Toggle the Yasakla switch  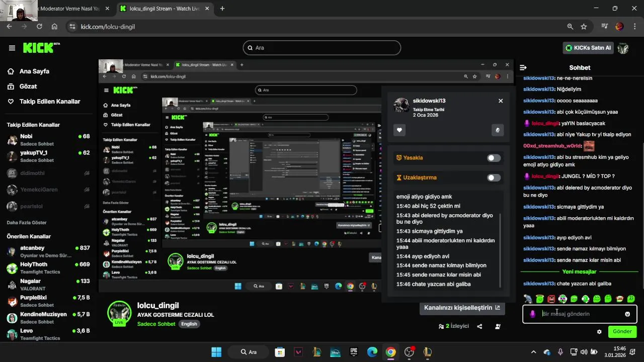click(494, 158)
